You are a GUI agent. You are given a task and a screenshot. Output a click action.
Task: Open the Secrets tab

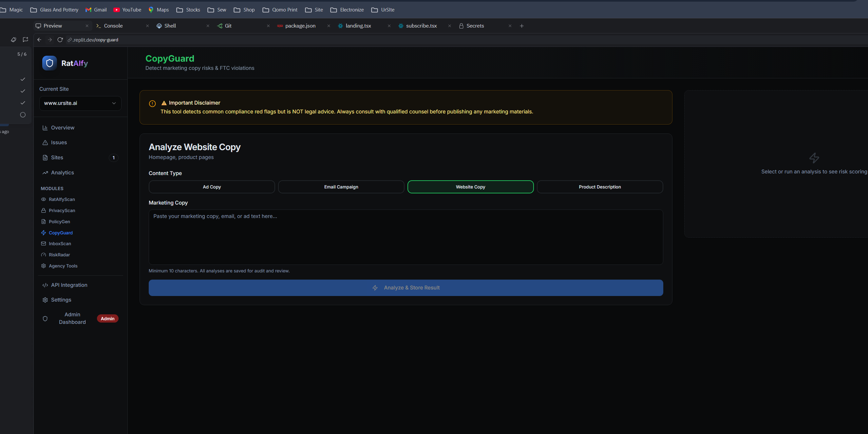click(x=475, y=26)
